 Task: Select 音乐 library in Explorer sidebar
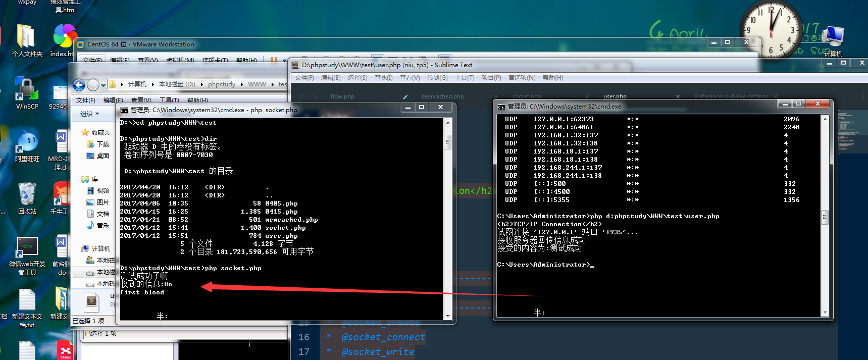click(x=98, y=225)
